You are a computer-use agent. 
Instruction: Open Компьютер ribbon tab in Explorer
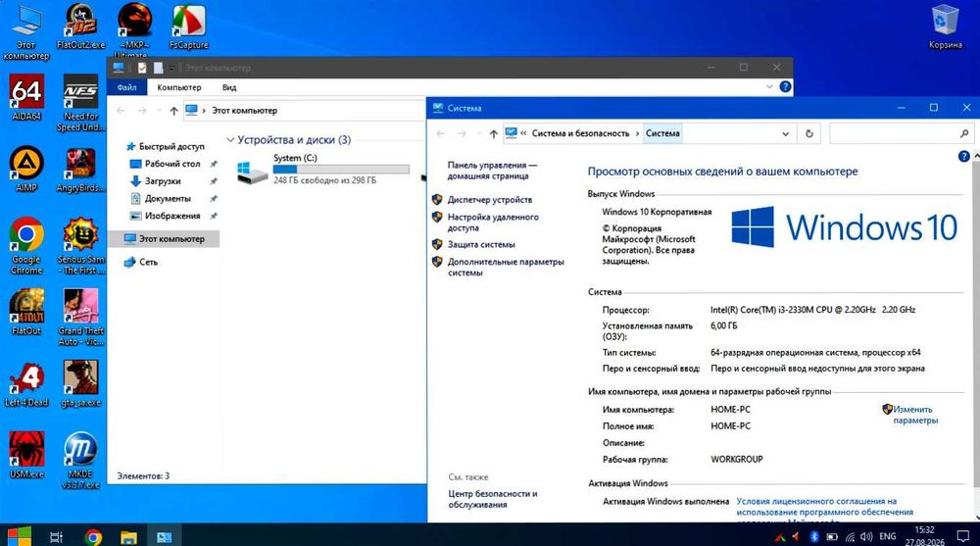[179, 87]
